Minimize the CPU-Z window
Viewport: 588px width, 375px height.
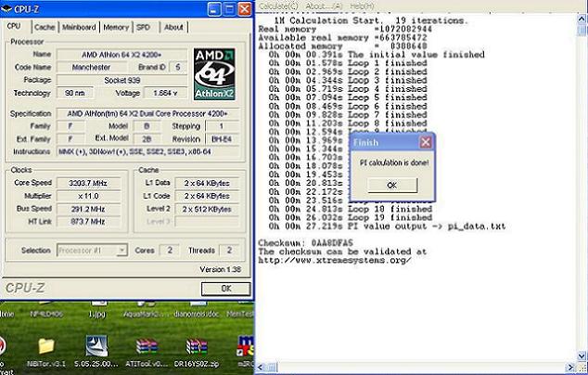click(214, 9)
